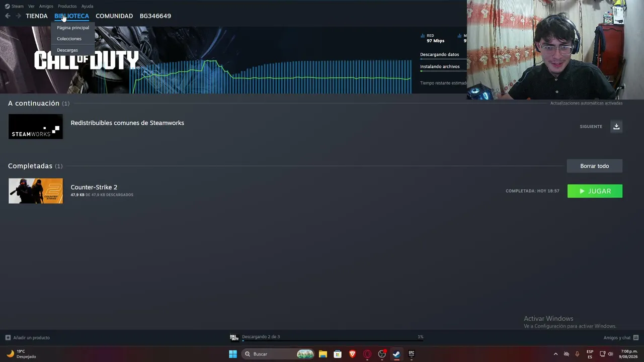Click the Descargando datos progress bar
This screenshot has width=644, height=362.
pyautogui.click(x=443, y=59)
